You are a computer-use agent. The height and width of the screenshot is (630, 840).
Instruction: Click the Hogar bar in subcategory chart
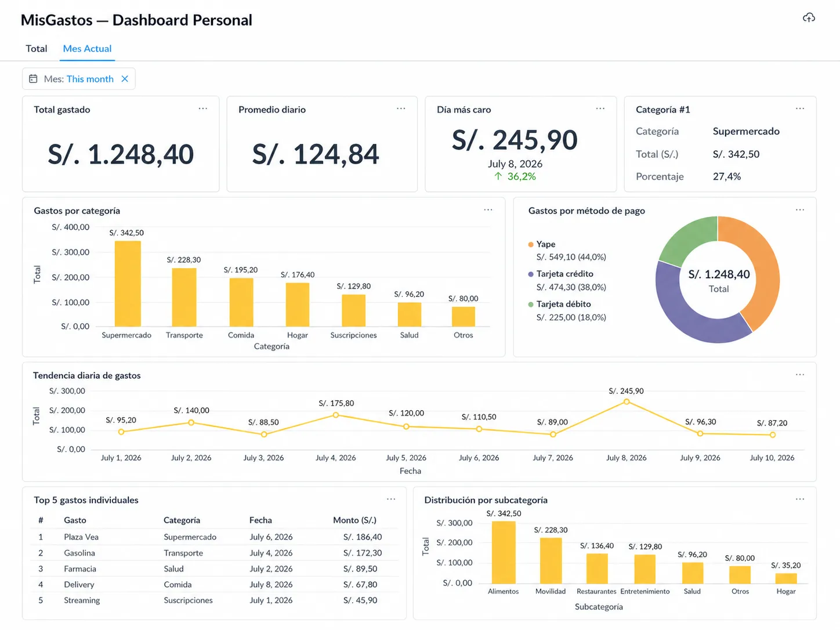[x=786, y=578]
